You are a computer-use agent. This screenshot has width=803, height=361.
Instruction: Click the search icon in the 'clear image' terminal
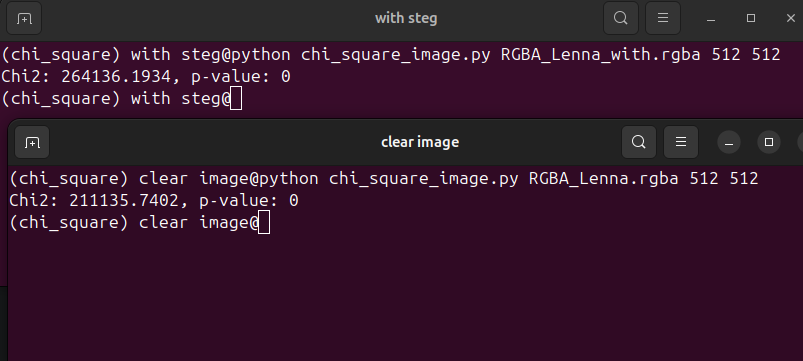pos(639,142)
